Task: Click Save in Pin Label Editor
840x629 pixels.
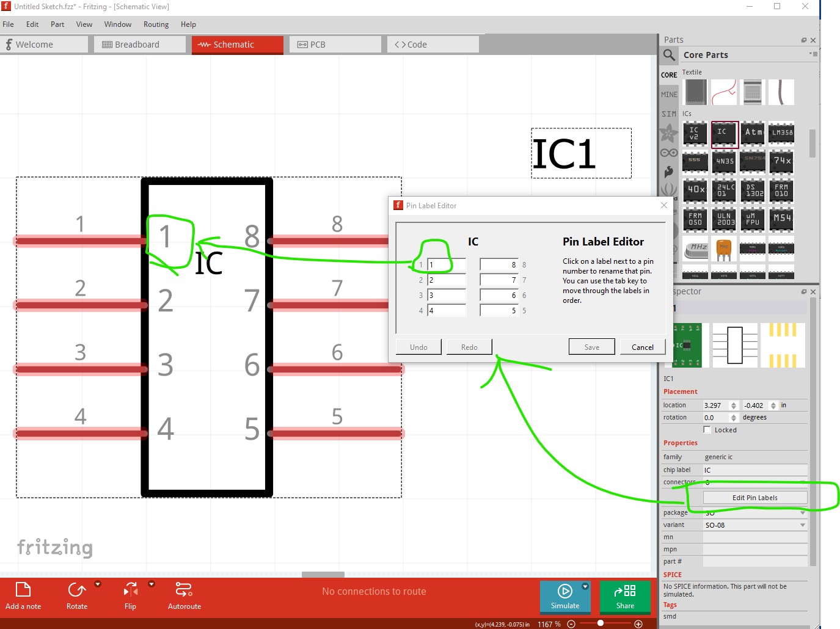Action: 591,347
